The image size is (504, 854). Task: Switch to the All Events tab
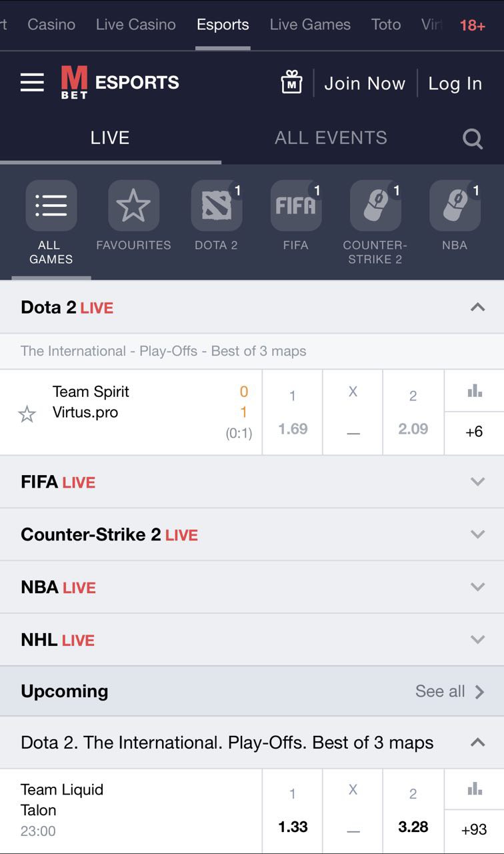(331, 138)
